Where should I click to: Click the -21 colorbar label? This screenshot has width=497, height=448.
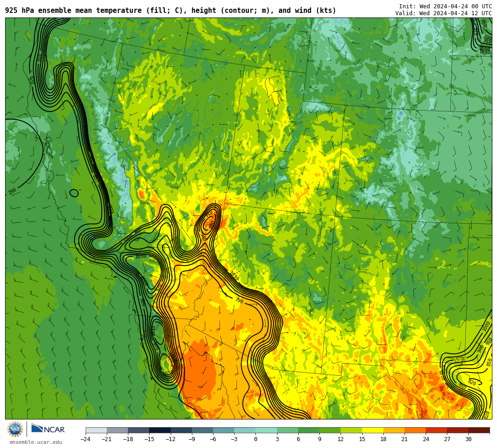(107, 439)
